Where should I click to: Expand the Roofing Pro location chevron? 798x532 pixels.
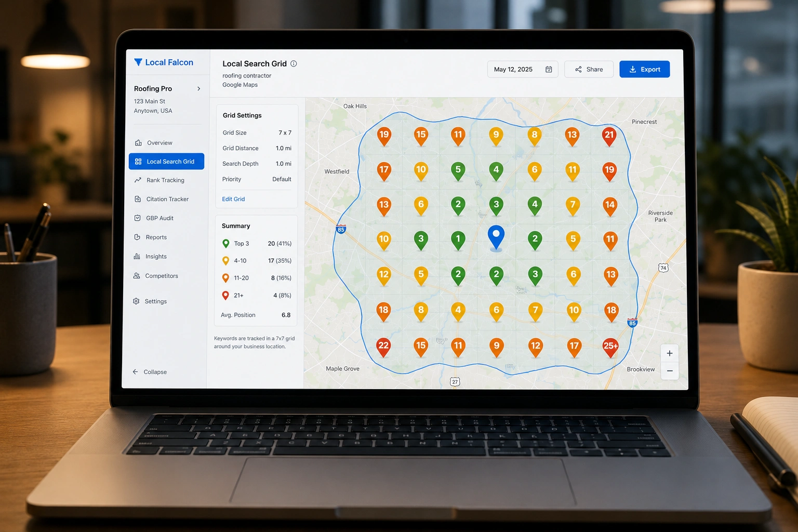point(198,89)
